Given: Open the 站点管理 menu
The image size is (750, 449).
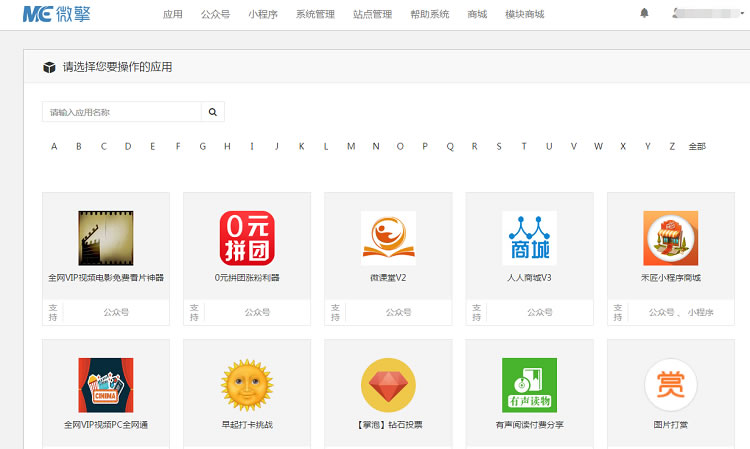Looking at the screenshot, I should click(373, 14).
